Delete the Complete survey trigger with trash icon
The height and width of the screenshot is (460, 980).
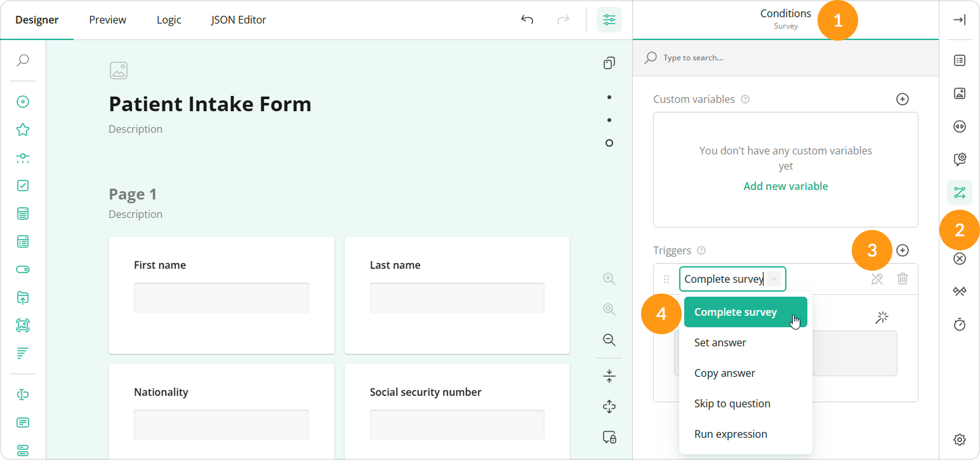(903, 279)
